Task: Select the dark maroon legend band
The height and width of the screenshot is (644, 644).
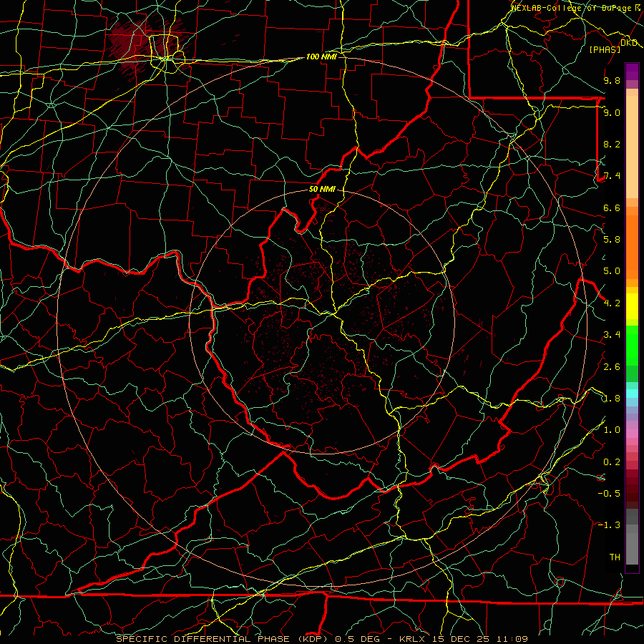Action: click(632, 489)
